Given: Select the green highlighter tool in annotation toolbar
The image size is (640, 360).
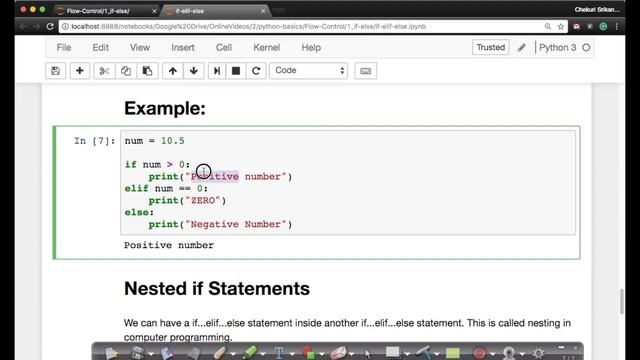Looking at the screenshot, I should coord(249,352).
